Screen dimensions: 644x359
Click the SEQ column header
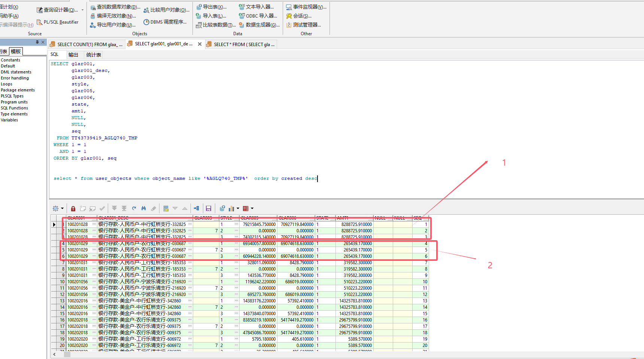pyautogui.click(x=420, y=218)
